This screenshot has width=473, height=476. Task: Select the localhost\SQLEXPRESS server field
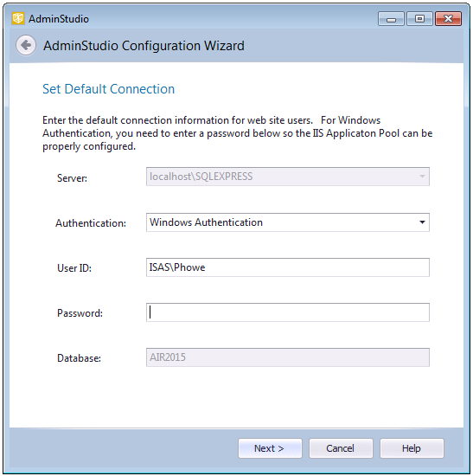click(x=288, y=177)
